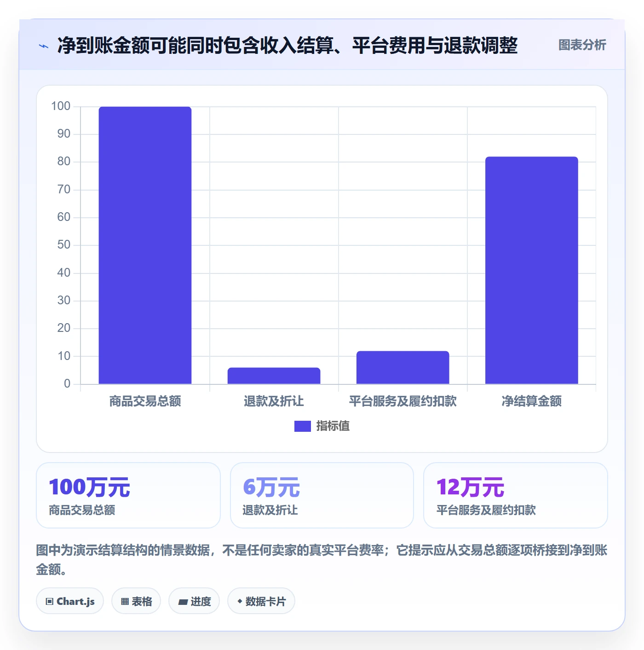Select the 净结算金额 x-axis label

tap(531, 401)
